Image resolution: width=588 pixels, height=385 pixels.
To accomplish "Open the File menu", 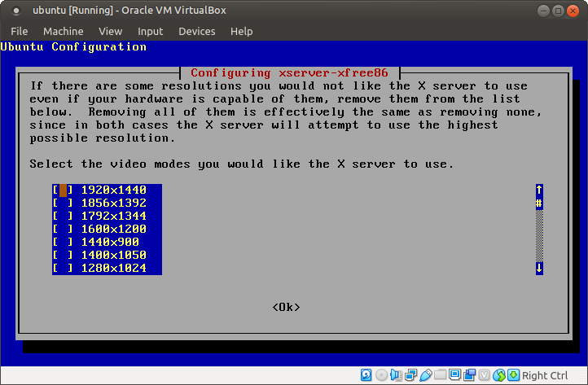I will tap(19, 31).
